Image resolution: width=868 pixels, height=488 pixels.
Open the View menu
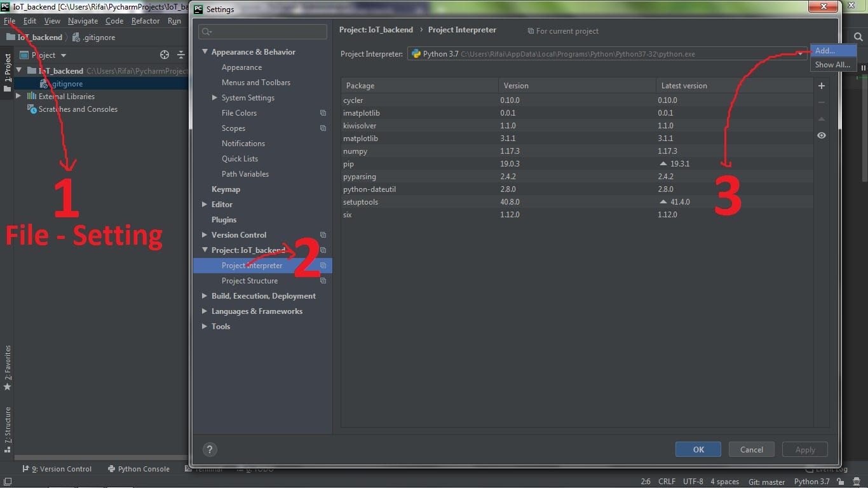[x=52, y=21]
